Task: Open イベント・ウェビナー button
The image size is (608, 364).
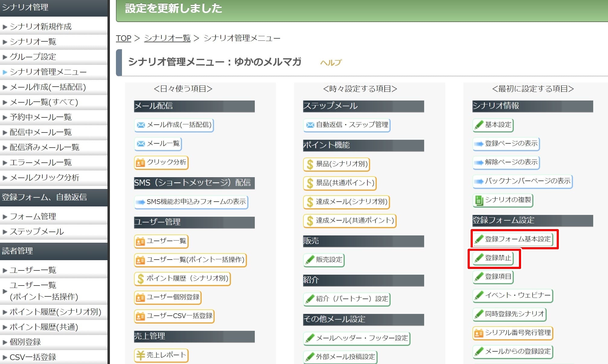Action: click(x=513, y=295)
